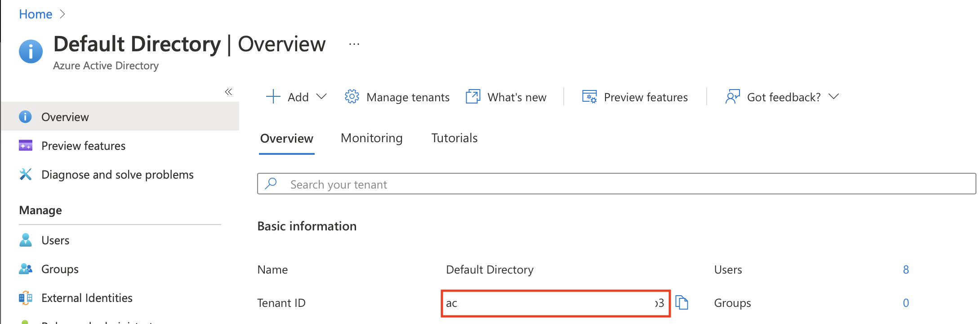This screenshot has height=324, width=980.
Task: Switch to the Monitoring tab
Action: pos(371,138)
